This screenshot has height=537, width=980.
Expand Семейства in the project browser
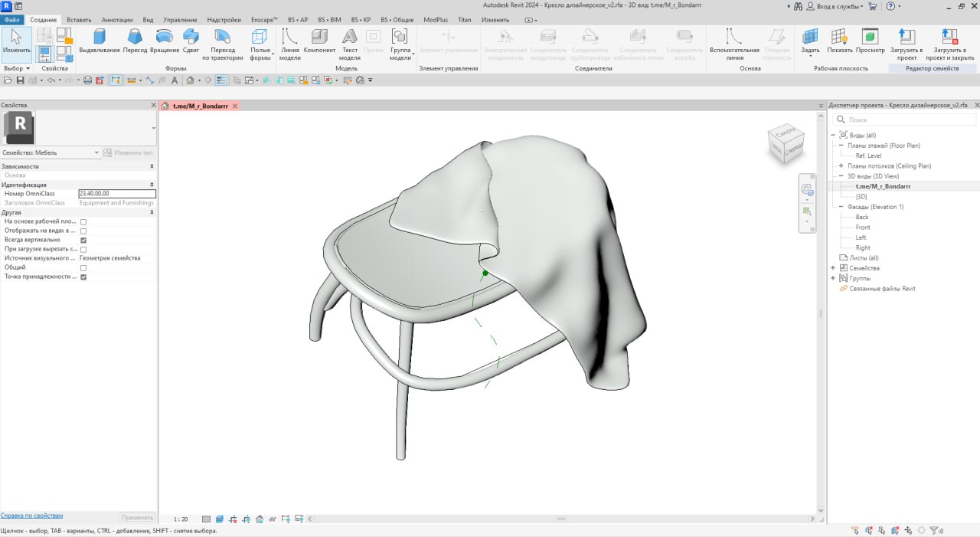click(x=831, y=267)
